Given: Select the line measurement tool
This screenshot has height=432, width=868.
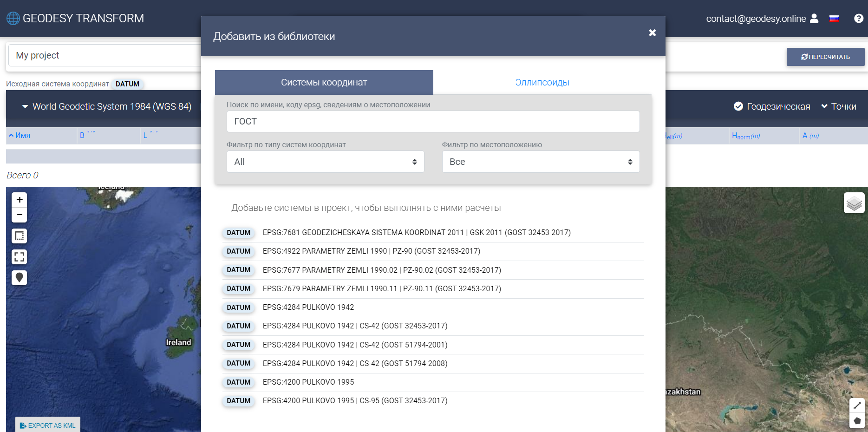Looking at the screenshot, I should click(x=857, y=406).
